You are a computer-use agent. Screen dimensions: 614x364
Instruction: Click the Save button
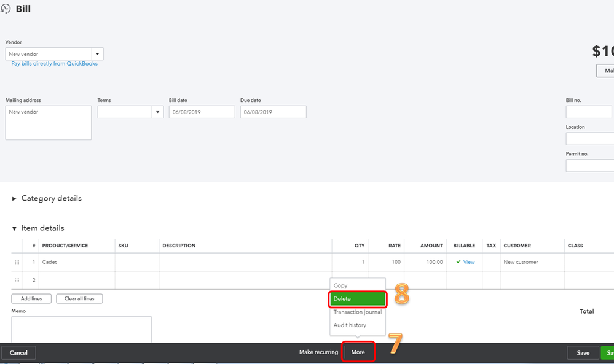(583, 353)
